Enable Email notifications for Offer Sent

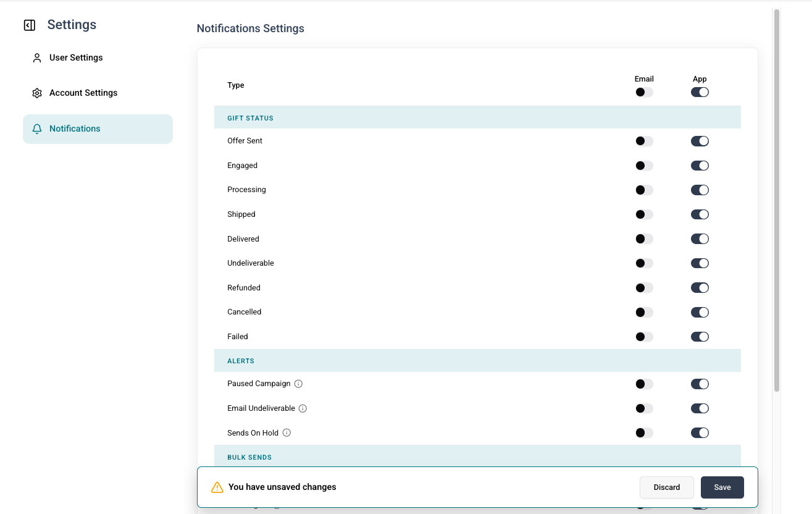coord(644,141)
